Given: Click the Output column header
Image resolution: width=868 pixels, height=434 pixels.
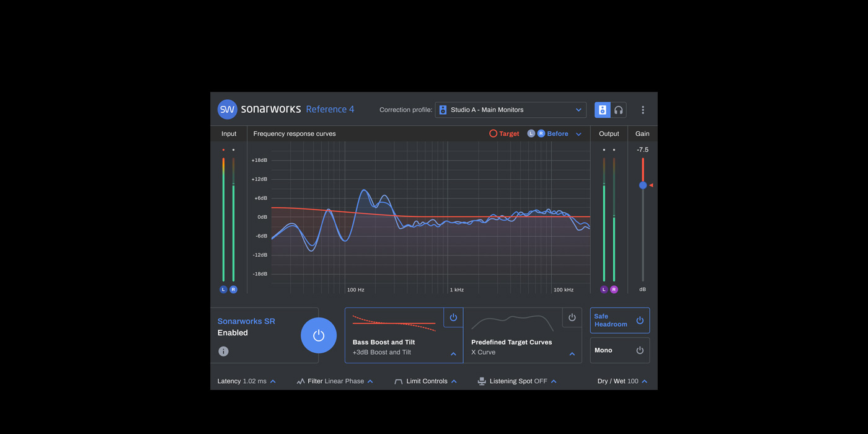Looking at the screenshot, I should 609,133.
